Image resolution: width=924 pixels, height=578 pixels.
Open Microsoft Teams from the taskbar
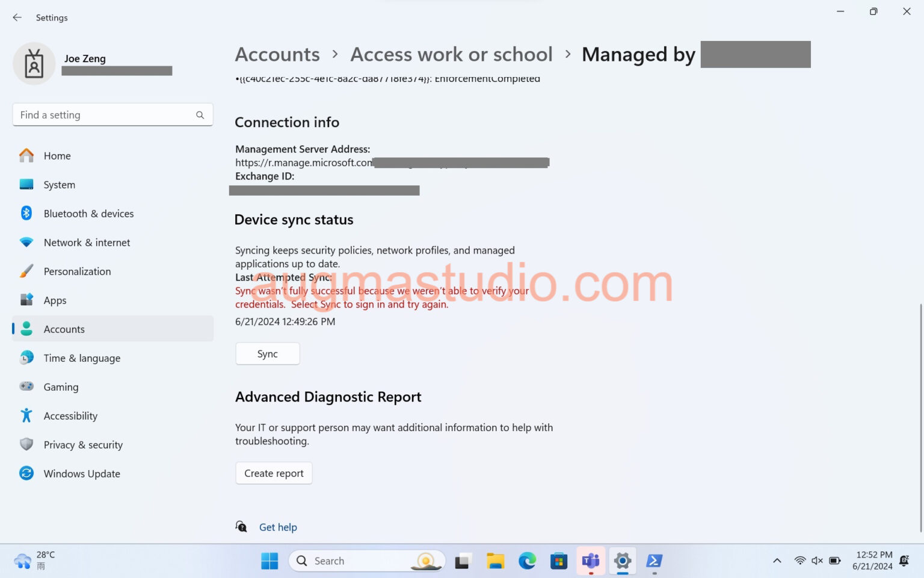pyautogui.click(x=590, y=561)
